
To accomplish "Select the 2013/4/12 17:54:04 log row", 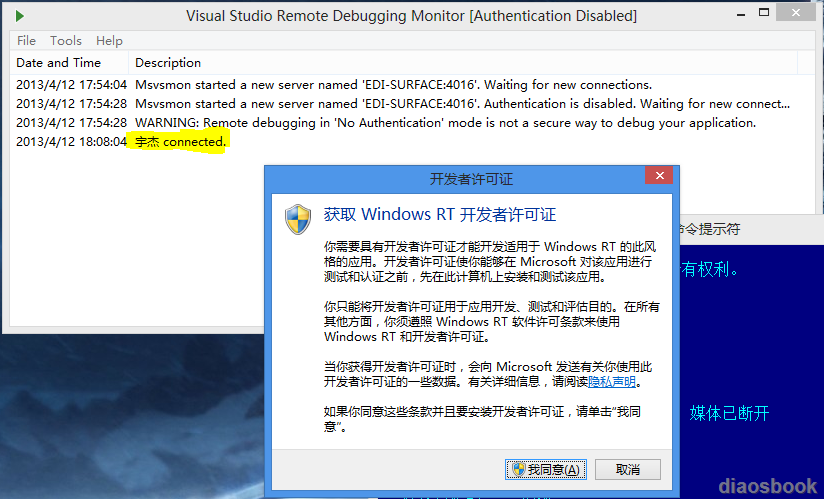I will point(405,85).
